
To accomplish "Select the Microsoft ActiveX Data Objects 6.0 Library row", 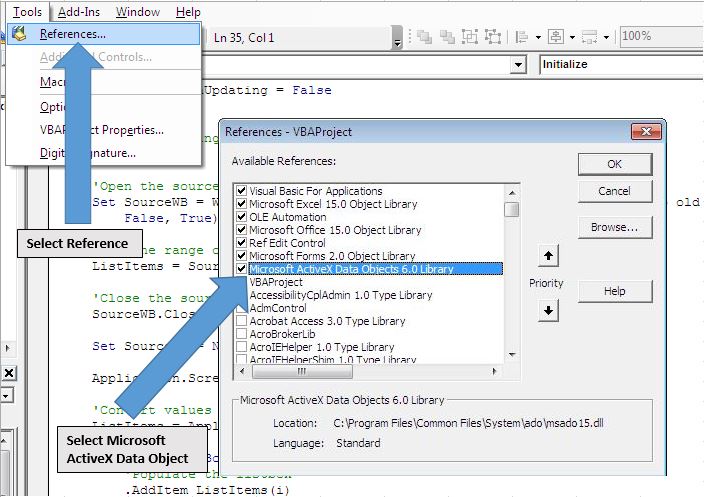I will coord(375,269).
